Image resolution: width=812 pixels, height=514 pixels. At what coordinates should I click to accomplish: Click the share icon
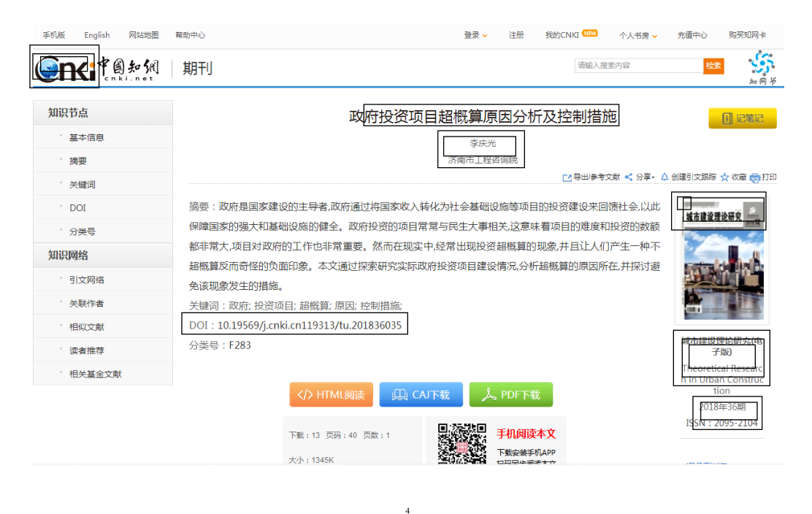click(629, 177)
